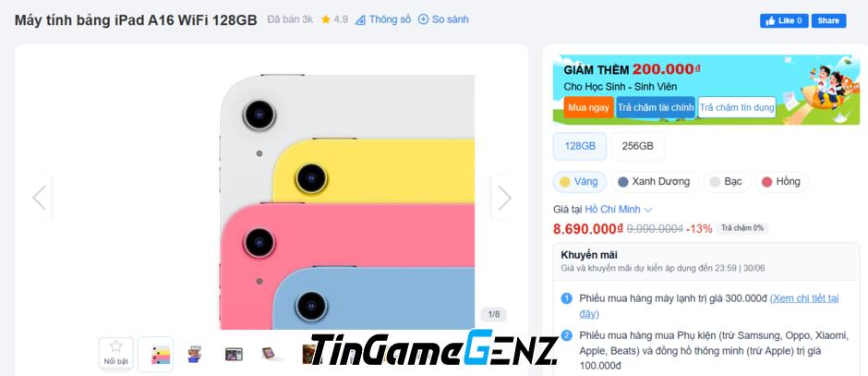This screenshot has height=376, width=868.
Task: Open the Thông số specifications icon link
Action: pyautogui.click(x=360, y=20)
